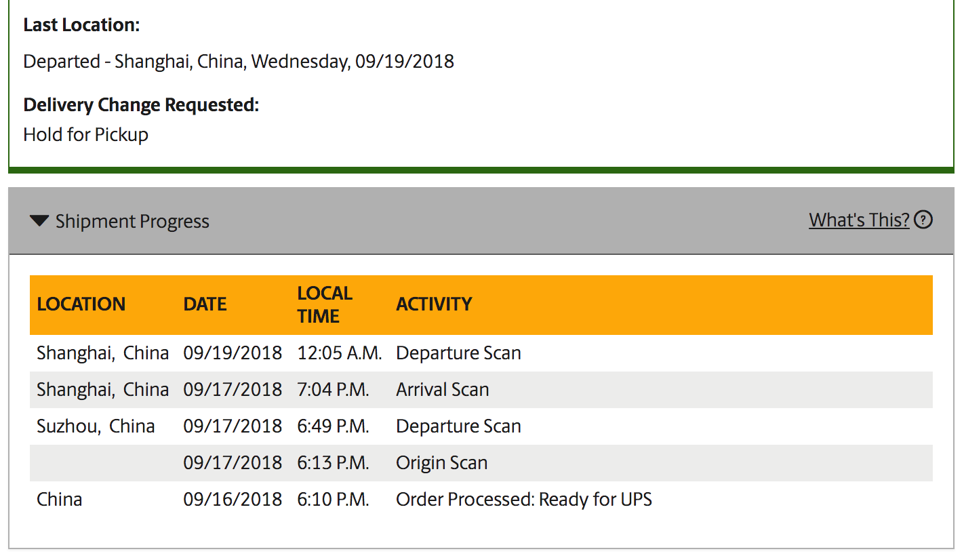The height and width of the screenshot is (560, 964).
Task: Click the Arrival Scan activity text
Action: 443,390
